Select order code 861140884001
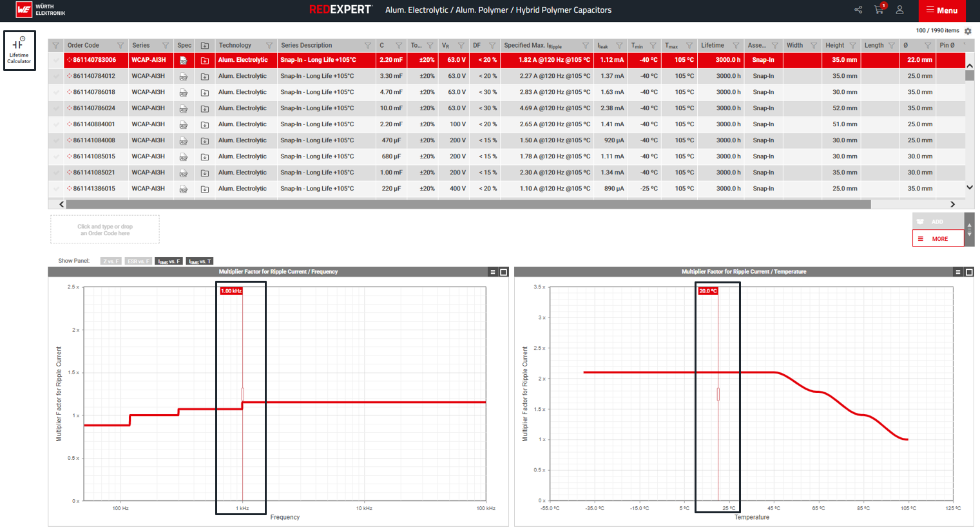This screenshot has width=980, height=530. tap(94, 124)
